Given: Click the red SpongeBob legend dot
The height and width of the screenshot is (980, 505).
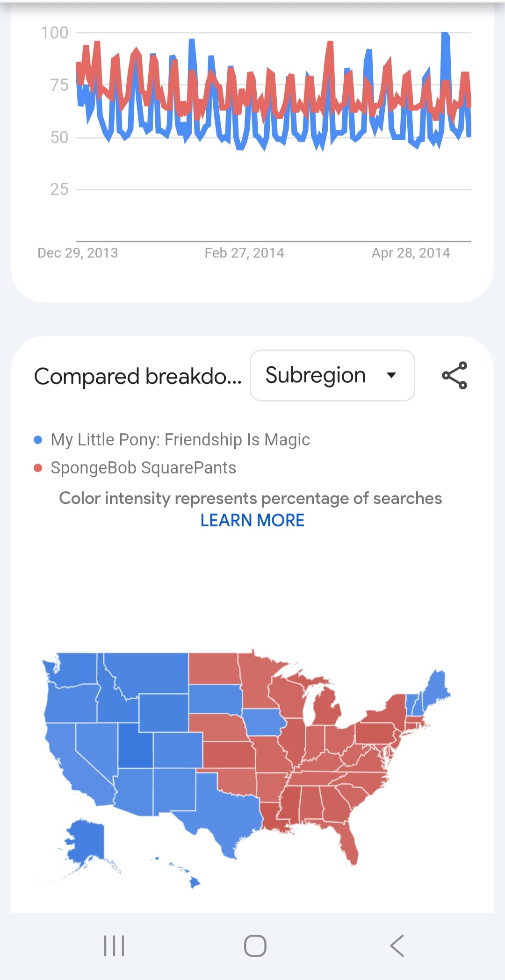Looking at the screenshot, I should tap(38, 468).
